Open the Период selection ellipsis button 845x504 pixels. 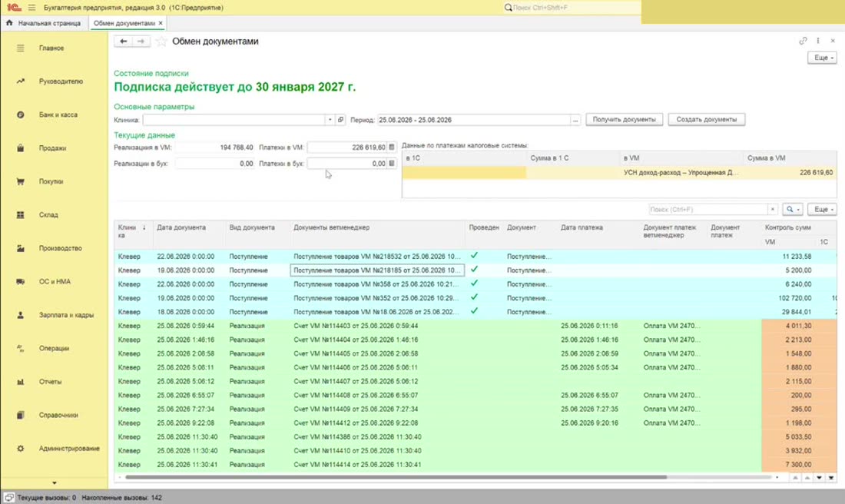point(575,120)
